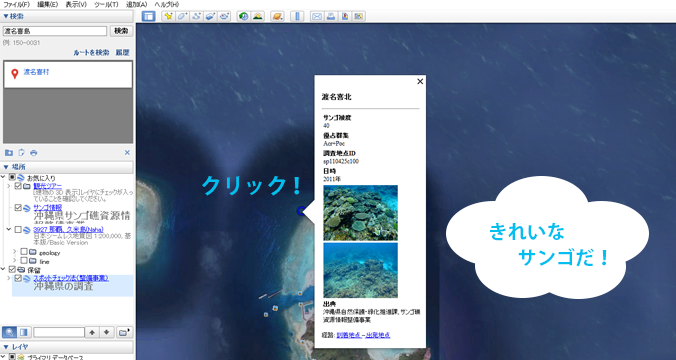The width and height of the screenshot is (676, 360).
Task: Click the printer icon under search results
Action: coord(34,153)
